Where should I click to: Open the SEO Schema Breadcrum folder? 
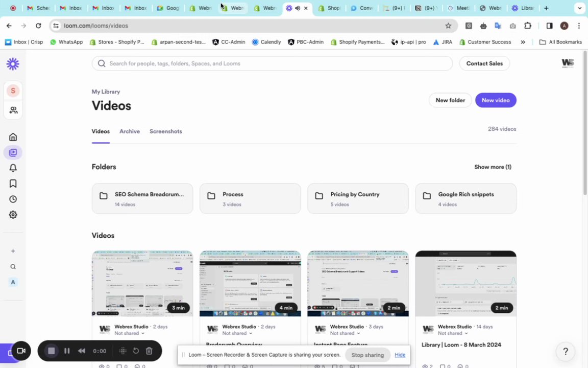point(142,199)
